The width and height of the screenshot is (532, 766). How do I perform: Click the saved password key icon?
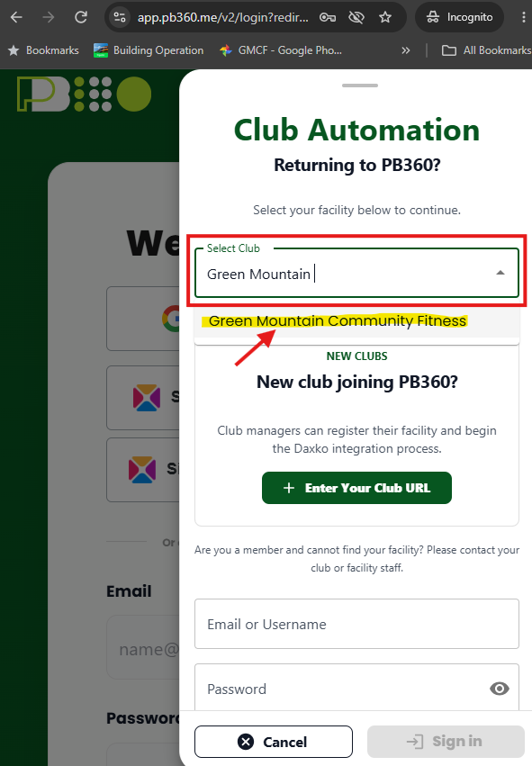[328, 18]
